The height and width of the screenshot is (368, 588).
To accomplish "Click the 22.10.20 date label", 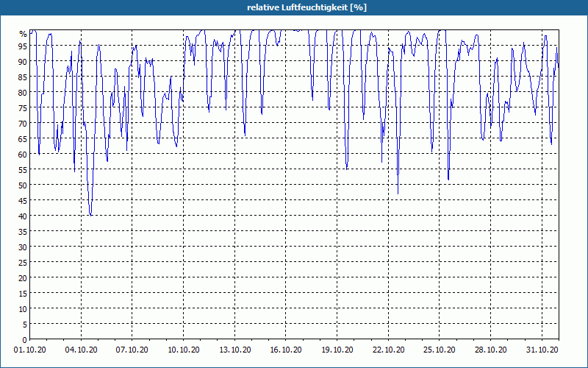I will 389,350.
